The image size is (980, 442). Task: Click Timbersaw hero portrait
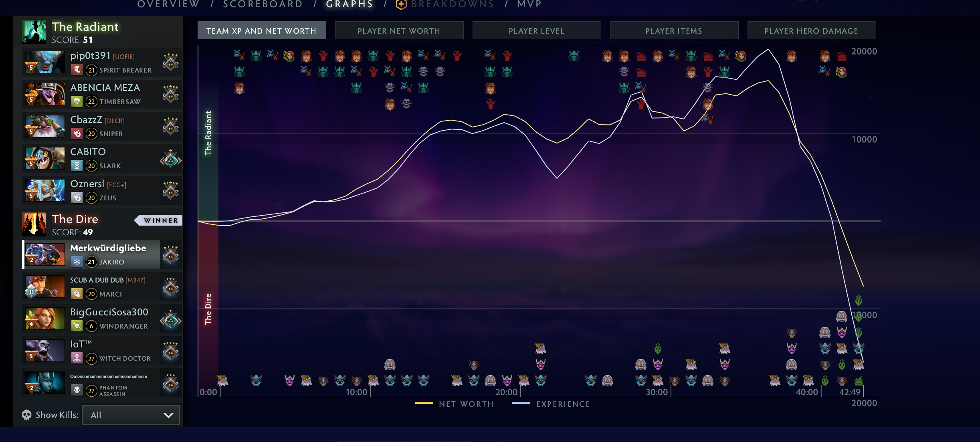pos(44,94)
